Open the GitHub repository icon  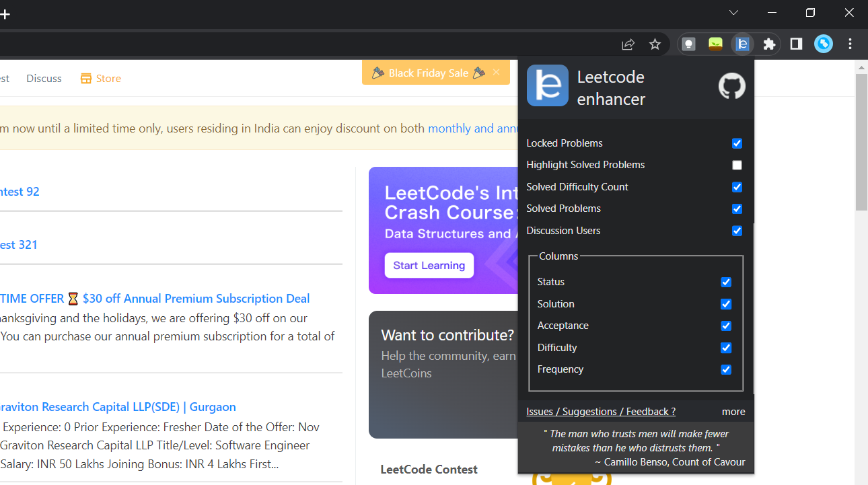[732, 86]
